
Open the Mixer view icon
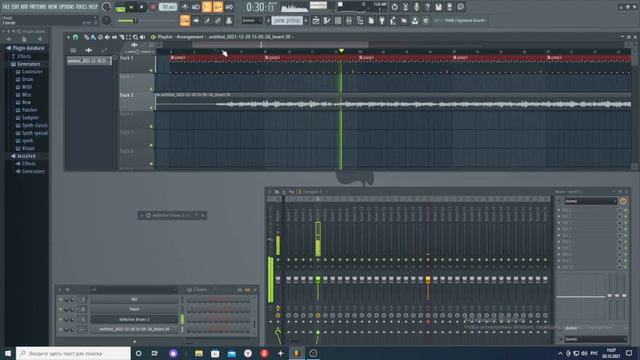(349, 20)
